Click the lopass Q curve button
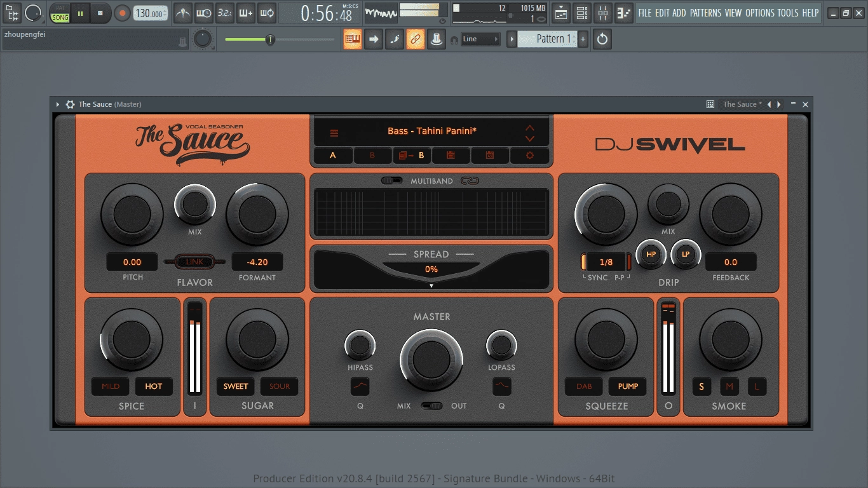868x488 pixels. click(x=502, y=386)
